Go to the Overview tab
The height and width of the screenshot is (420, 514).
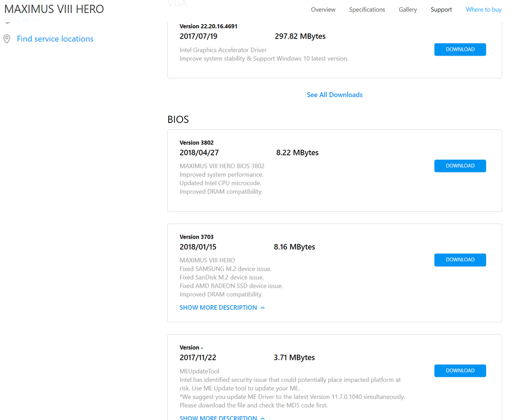click(323, 9)
